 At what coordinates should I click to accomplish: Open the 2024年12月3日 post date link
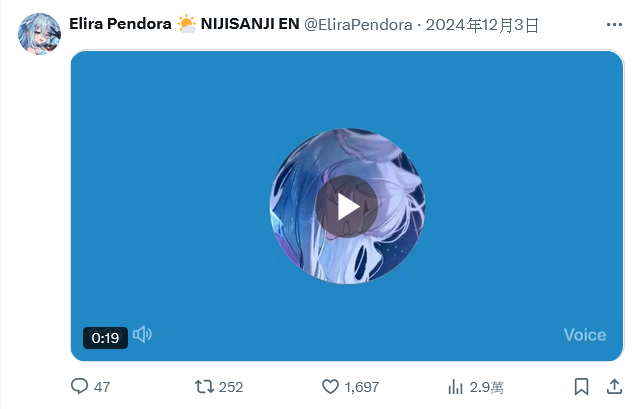tap(482, 25)
